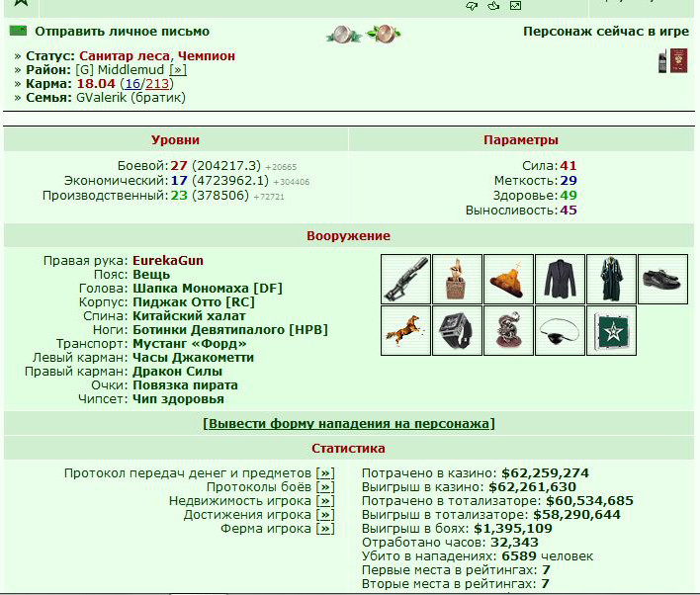Click the Пиджак Отто [RC] item name

(x=194, y=301)
